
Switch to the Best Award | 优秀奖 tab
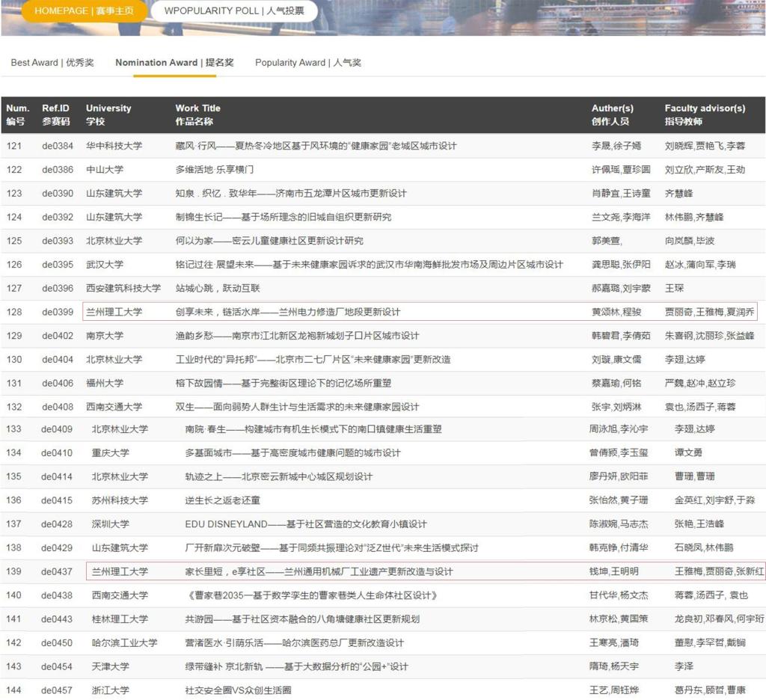[x=52, y=63]
